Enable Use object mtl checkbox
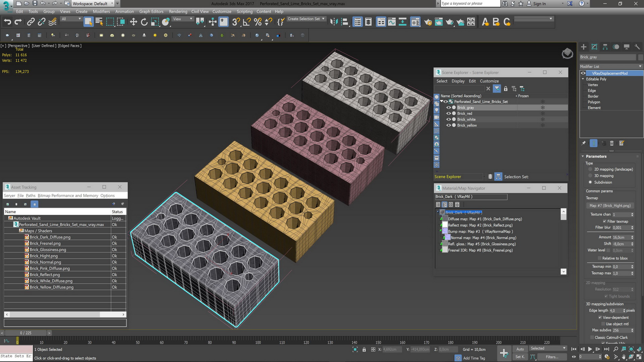 click(x=603, y=324)
